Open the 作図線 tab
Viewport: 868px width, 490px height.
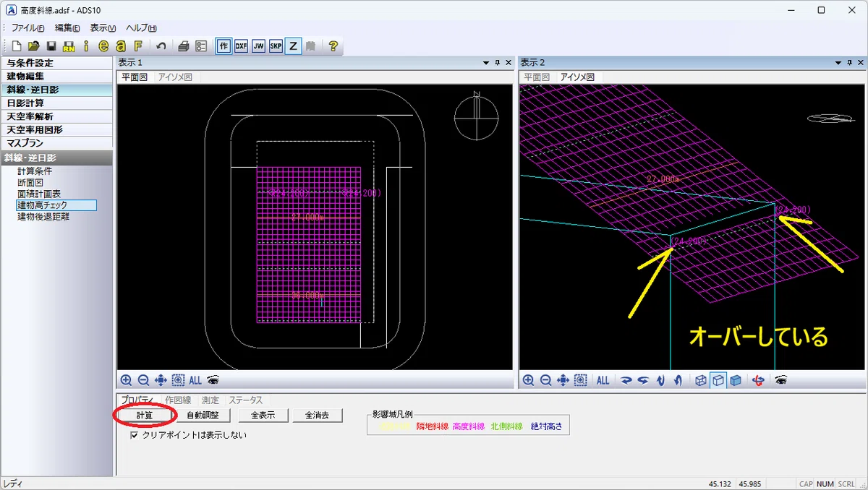[178, 400]
